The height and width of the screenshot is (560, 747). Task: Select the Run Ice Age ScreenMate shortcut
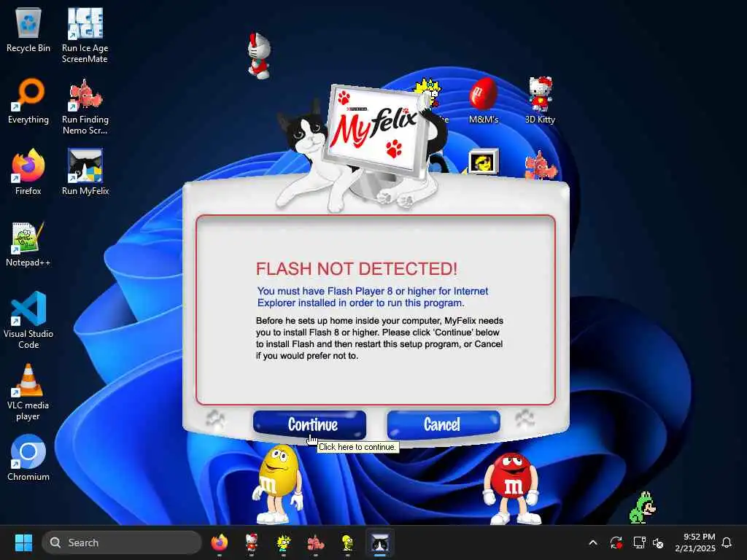coord(85,35)
